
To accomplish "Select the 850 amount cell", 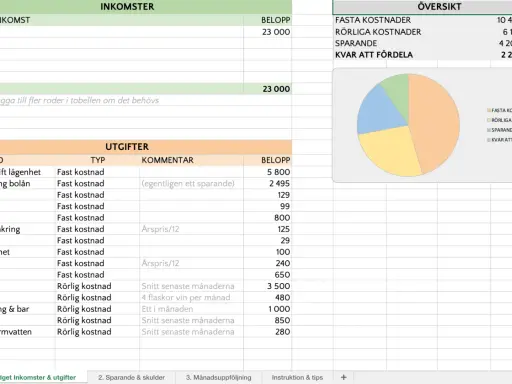I will click(x=268, y=320).
